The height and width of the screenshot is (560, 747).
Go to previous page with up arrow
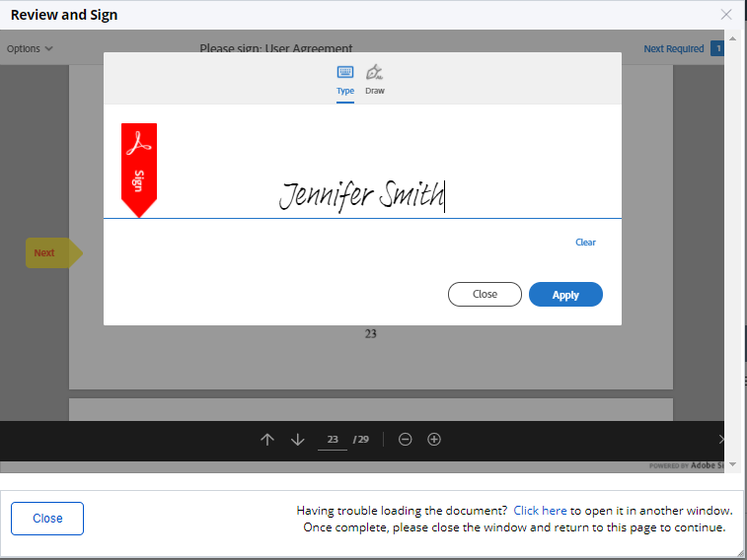267,440
